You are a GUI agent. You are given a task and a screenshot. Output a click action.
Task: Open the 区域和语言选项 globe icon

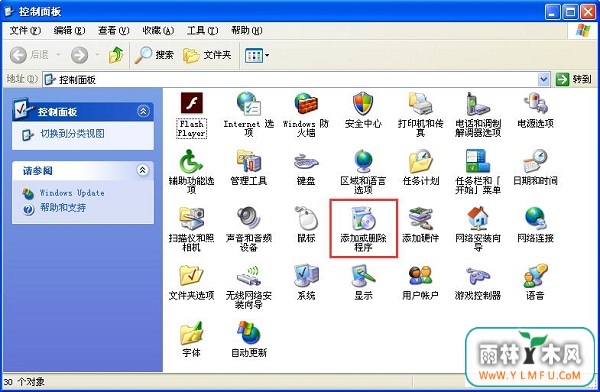point(363,161)
